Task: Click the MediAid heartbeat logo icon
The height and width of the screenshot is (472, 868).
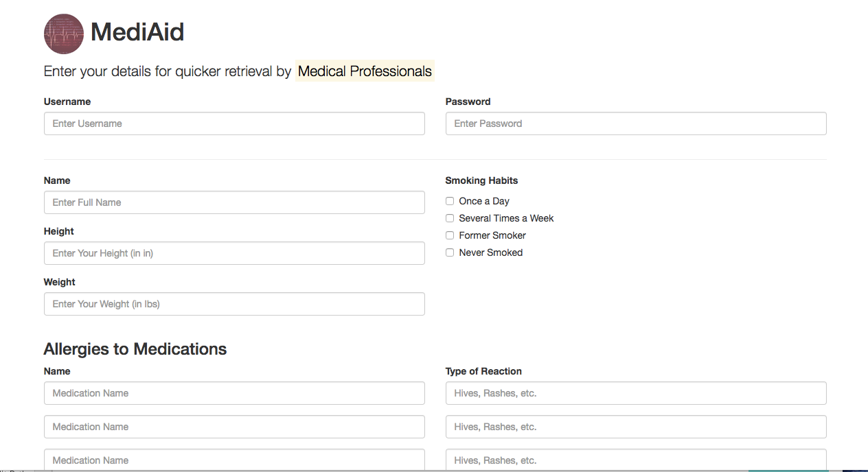Action: pyautogui.click(x=64, y=34)
